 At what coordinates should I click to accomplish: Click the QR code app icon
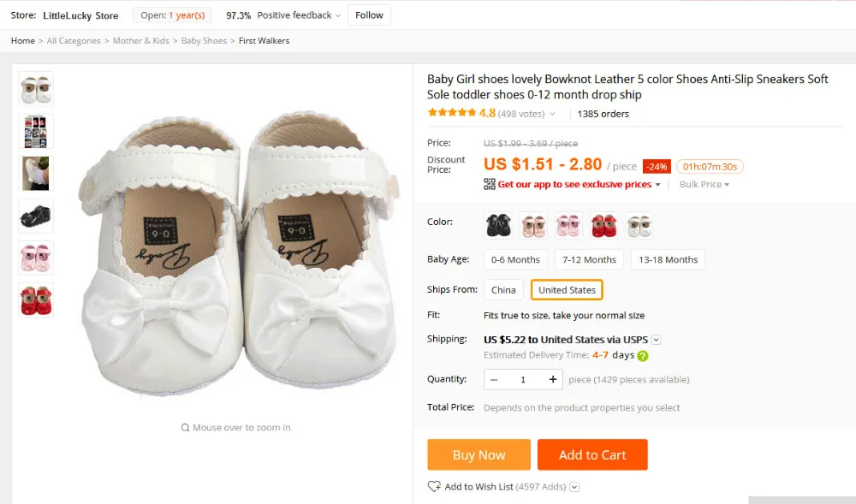489,184
